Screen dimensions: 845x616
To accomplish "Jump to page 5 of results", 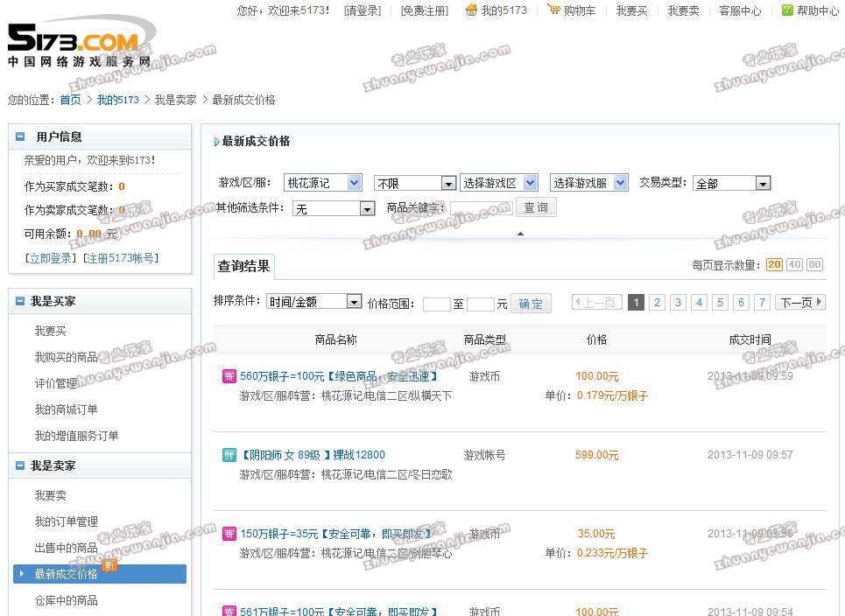I will (720, 302).
